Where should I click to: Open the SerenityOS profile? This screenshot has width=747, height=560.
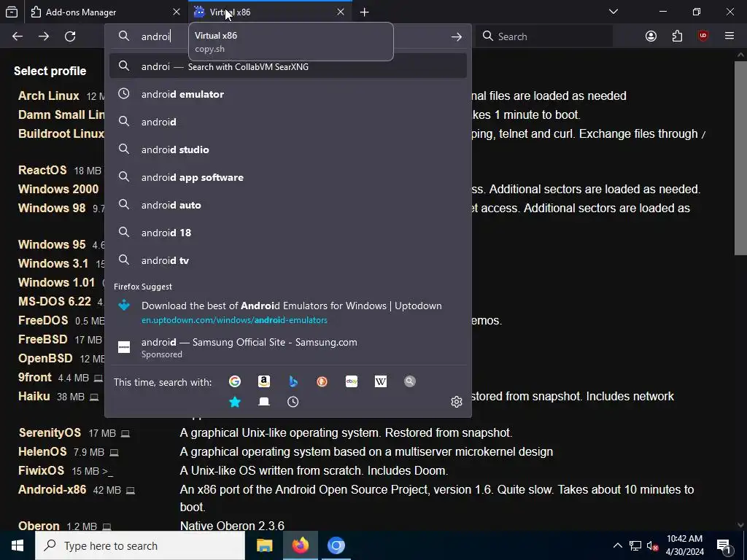pos(50,433)
